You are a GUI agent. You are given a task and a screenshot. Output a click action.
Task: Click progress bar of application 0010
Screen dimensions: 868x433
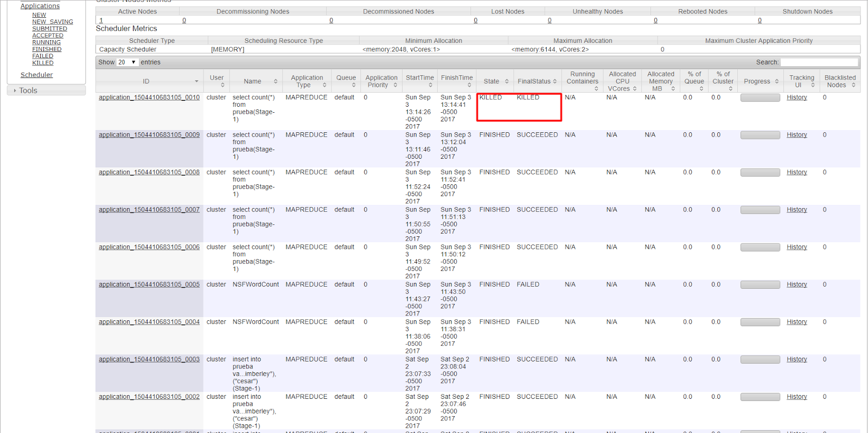point(760,98)
